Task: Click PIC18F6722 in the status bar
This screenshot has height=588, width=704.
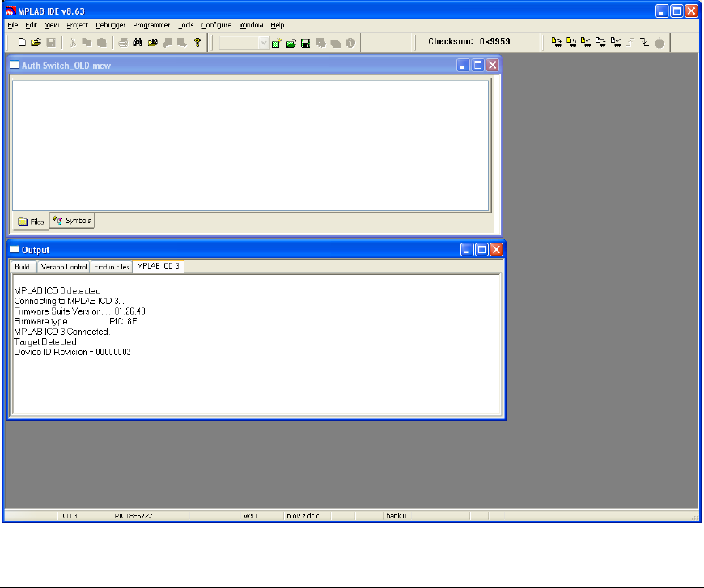Action: tap(134, 516)
